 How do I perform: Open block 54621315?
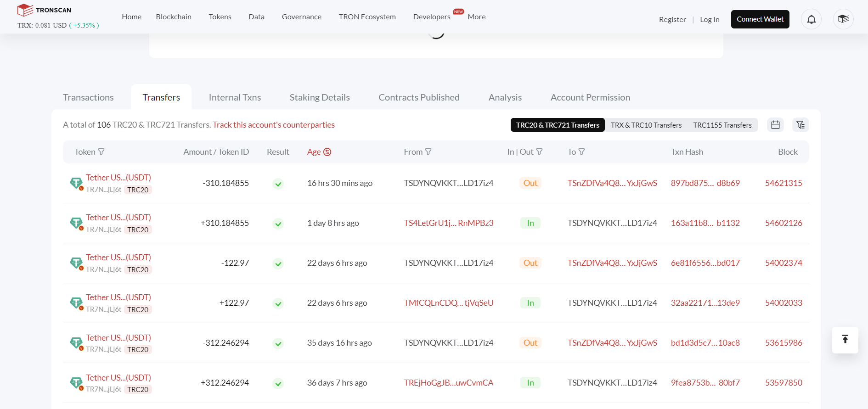coord(783,183)
